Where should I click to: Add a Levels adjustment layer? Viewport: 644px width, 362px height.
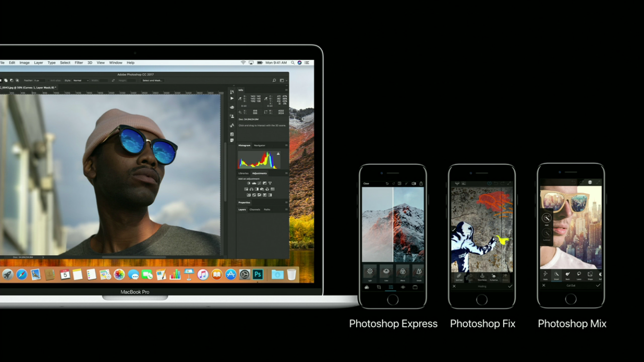click(x=254, y=183)
